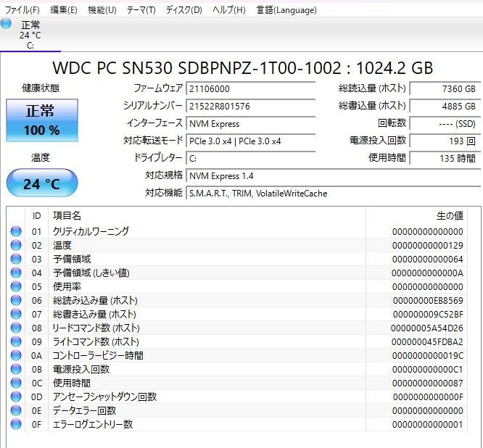
Task: Open the ディスク(D) menu
Action: tap(184, 10)
